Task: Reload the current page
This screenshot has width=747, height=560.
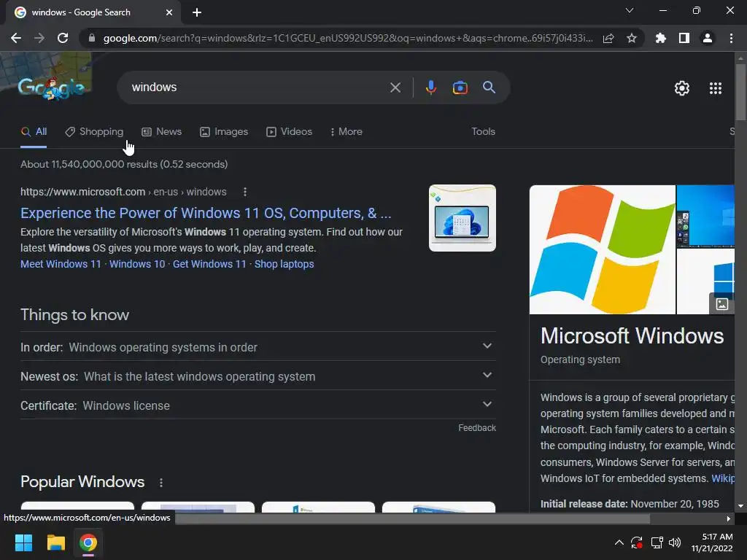Action: pos(63,38)
